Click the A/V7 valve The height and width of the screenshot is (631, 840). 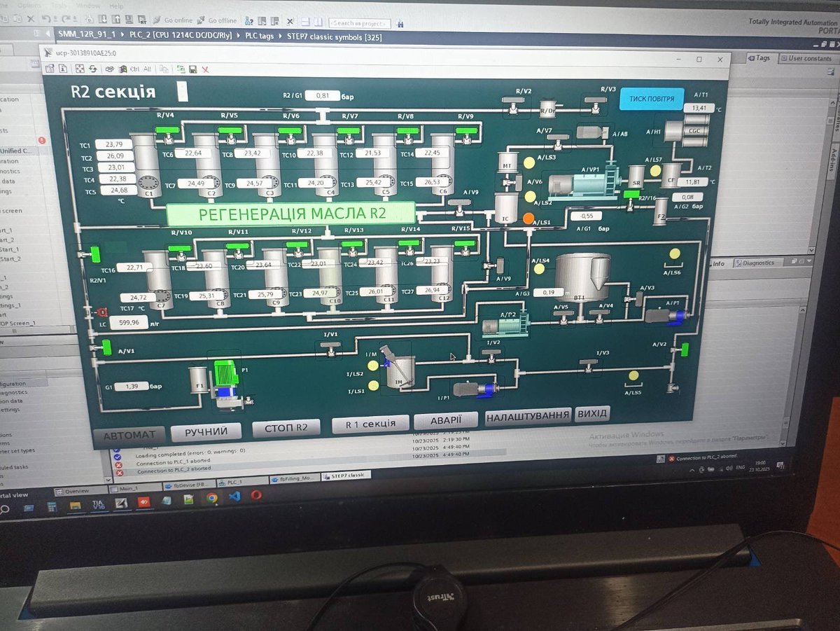[x=558, y=144]
